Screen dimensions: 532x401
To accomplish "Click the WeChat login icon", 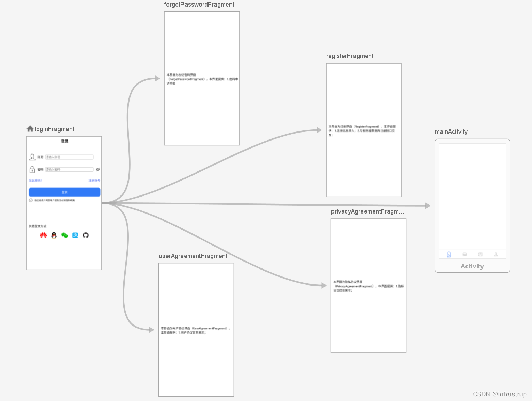I will [x=64, y=235].
